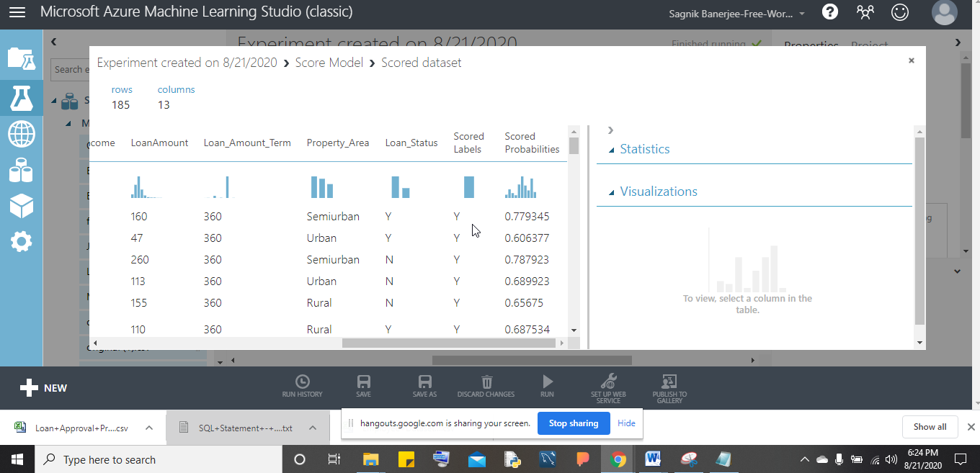The width and height of the screenshot is (980, 473).
Task: Click the LoanAmount histogram thumbnail
Action: coord(146,187)
